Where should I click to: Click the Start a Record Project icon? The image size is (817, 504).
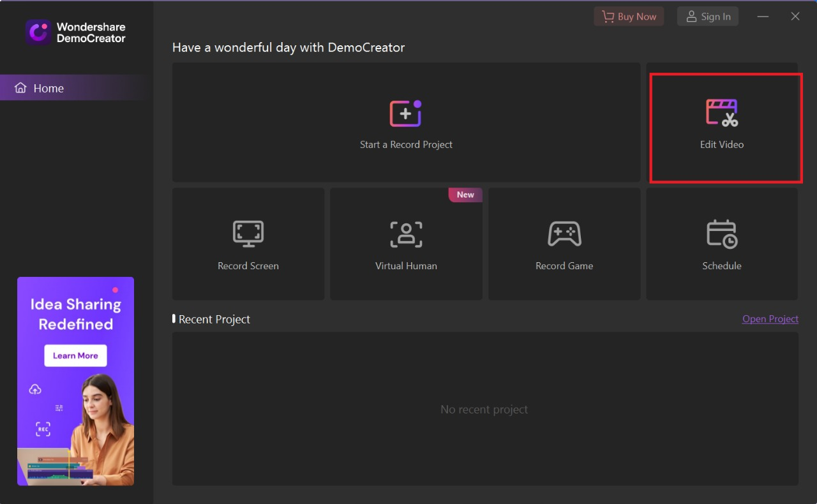(406, 114)
